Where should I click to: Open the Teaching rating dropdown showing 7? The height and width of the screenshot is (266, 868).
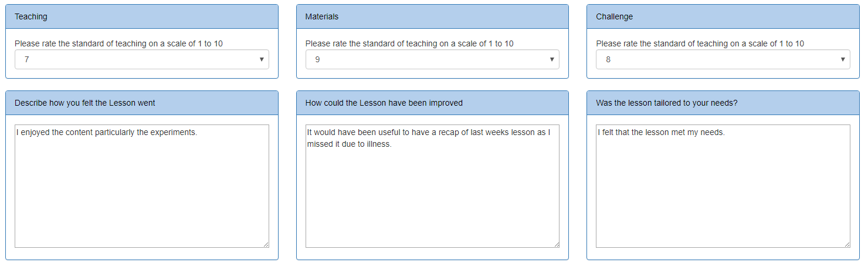pyautogui.click(x=142, y=59)
